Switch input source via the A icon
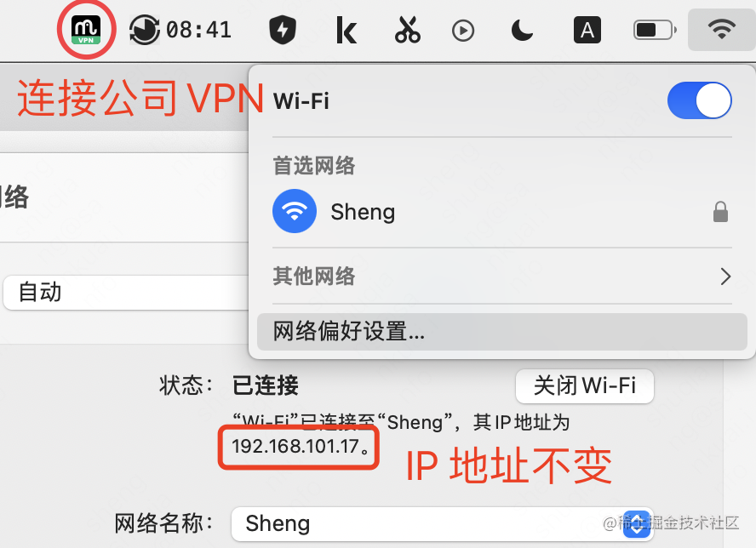 pyautogui.click(x=587, y=31)
